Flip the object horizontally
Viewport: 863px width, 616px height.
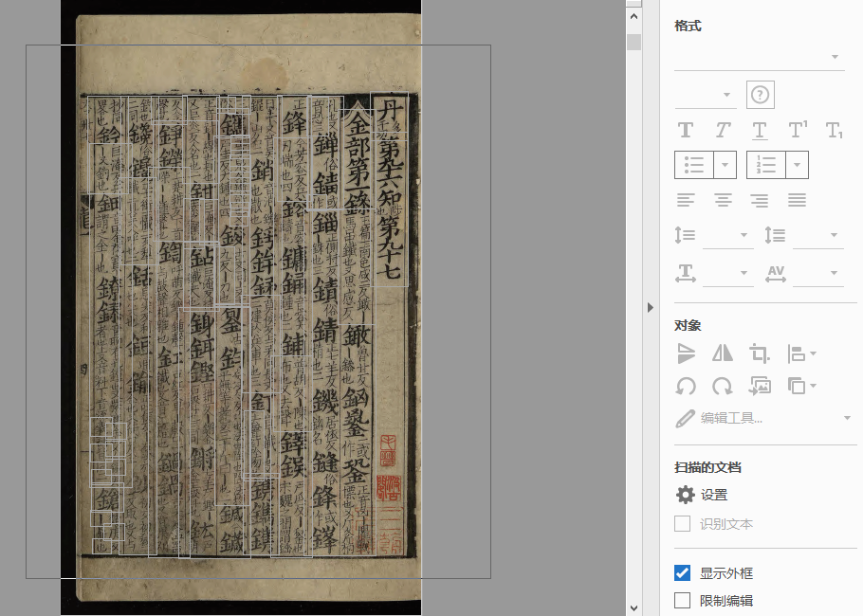click(723, 353)
